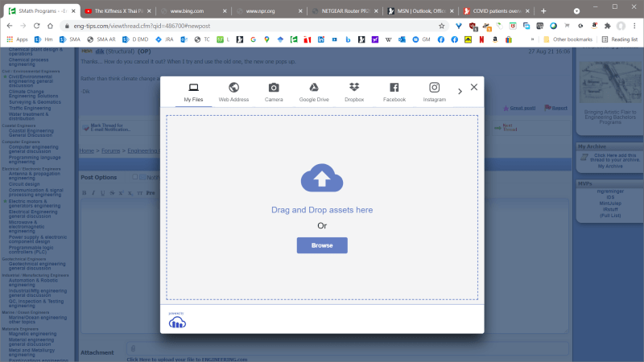Image resolution: width=644 pixels, height=362 pixels.
Task: Open the Extensions puzzle-piece menu
Action: click(x=608, y=26)
